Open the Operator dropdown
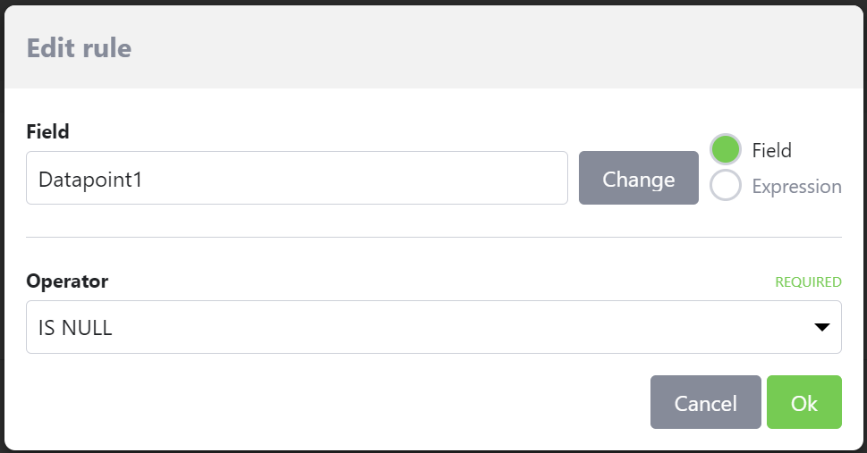Image resolution: width=867 pixels, height=453 pixels. [x=433, y=327]
